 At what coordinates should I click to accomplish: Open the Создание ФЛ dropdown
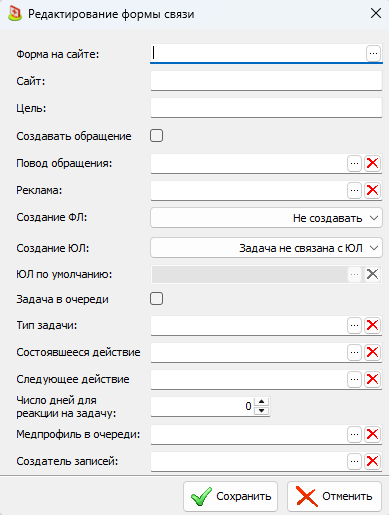266,218
